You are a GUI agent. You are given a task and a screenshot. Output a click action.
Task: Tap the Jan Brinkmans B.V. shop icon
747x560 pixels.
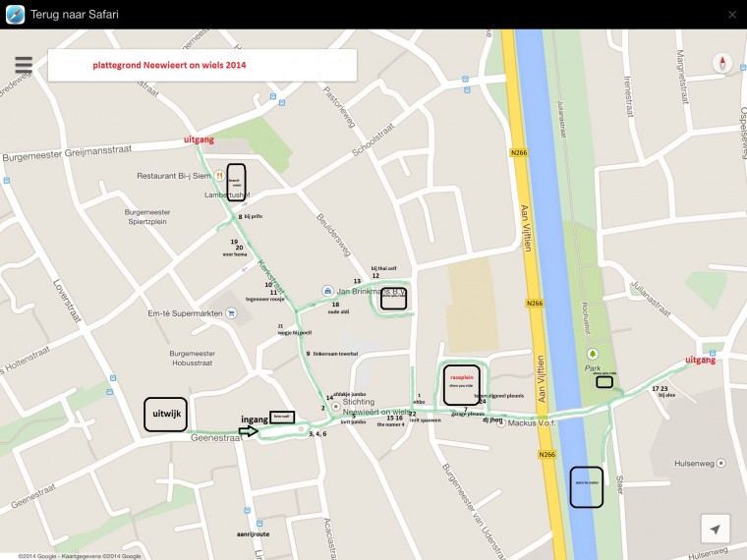tap(327, 291)
